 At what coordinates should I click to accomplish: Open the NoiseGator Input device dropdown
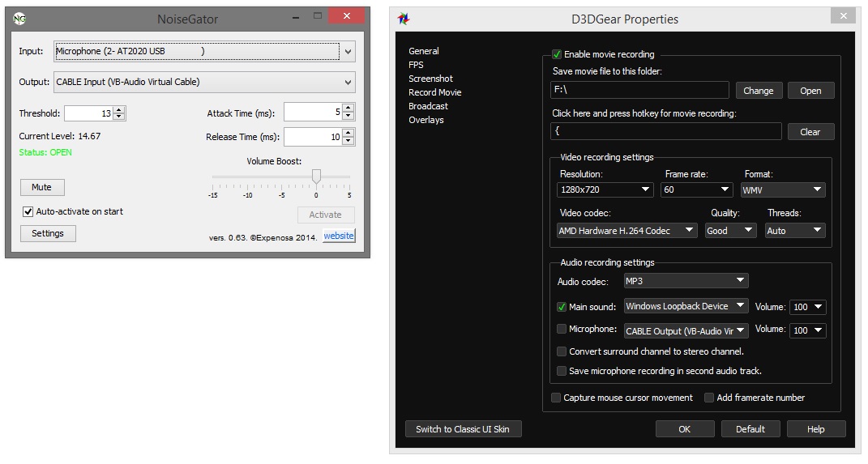(x=204, y=52)
